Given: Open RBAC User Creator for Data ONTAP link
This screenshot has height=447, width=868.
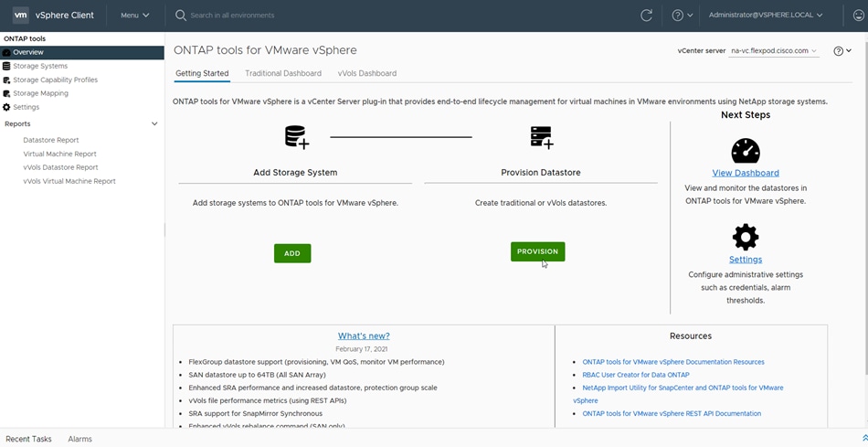Looking at the screenshot, I should pos(636,375).
